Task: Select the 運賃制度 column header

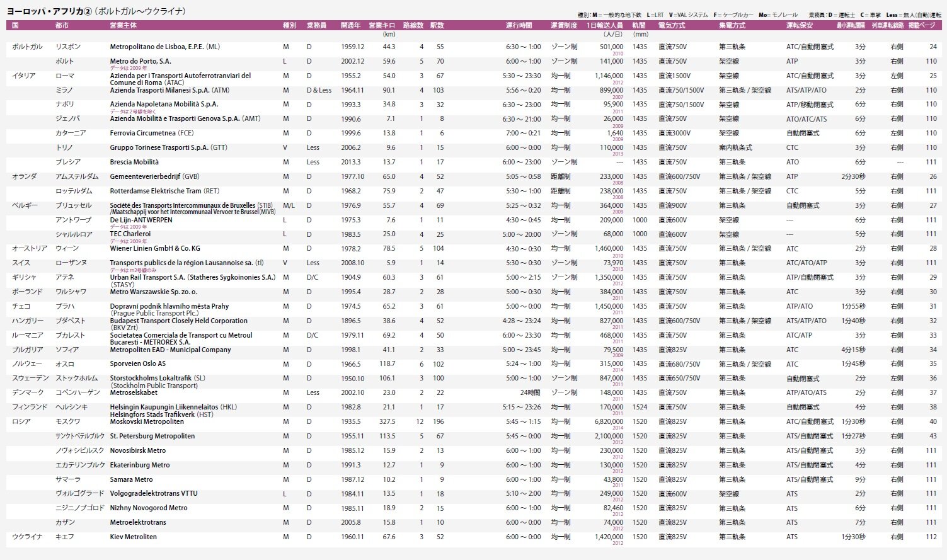Action: coord(564,25)
